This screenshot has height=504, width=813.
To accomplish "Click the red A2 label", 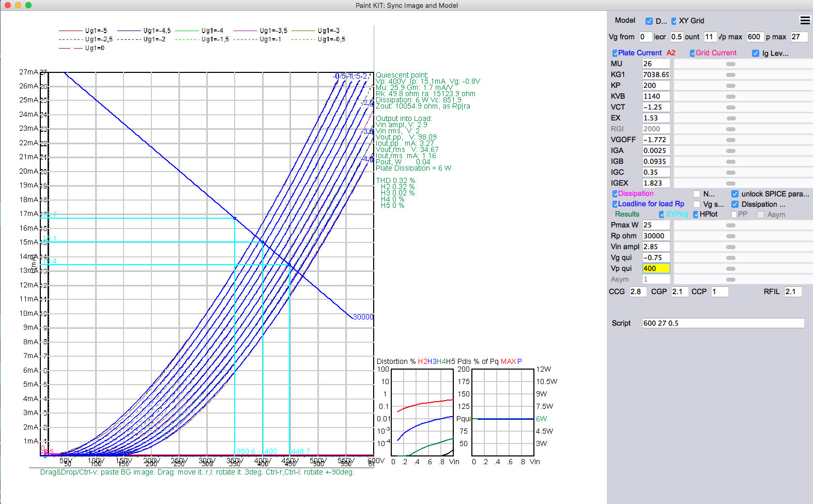I will click(x=671, y=53).
